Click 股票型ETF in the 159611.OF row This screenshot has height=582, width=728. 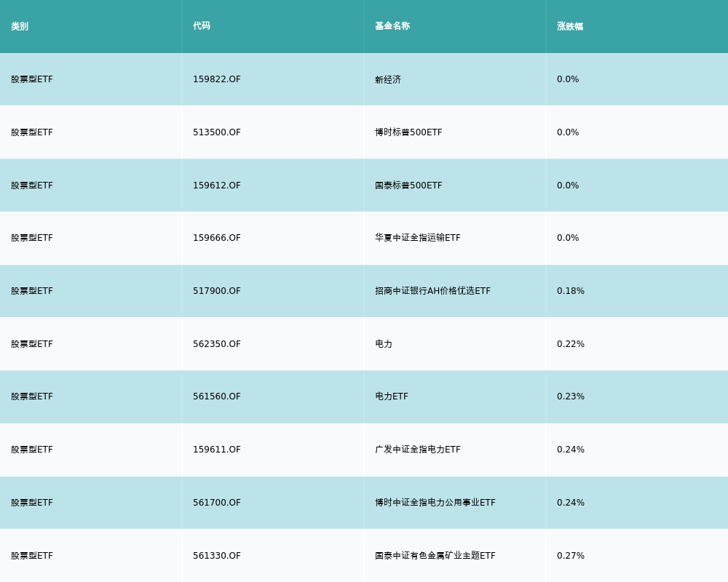(32, 450)
